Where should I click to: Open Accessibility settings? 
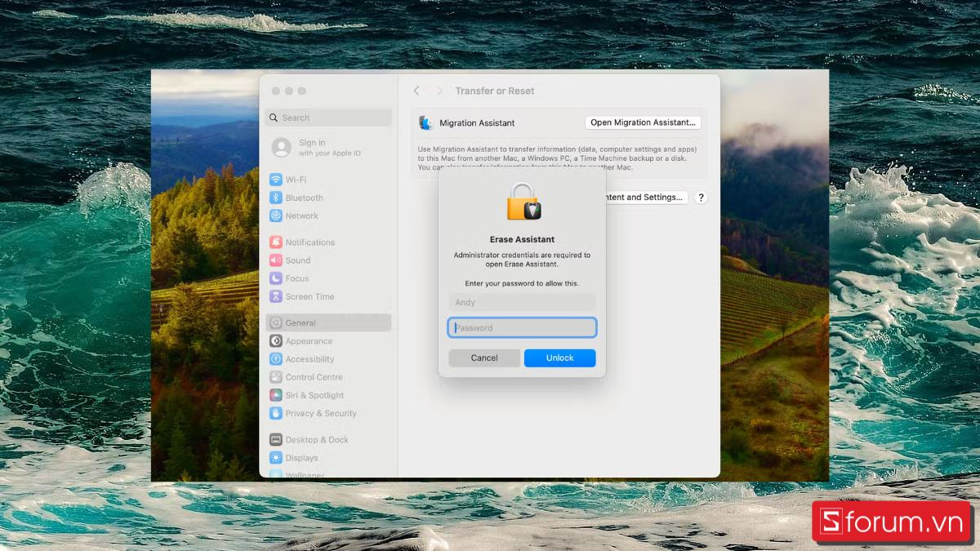(278, 358)
